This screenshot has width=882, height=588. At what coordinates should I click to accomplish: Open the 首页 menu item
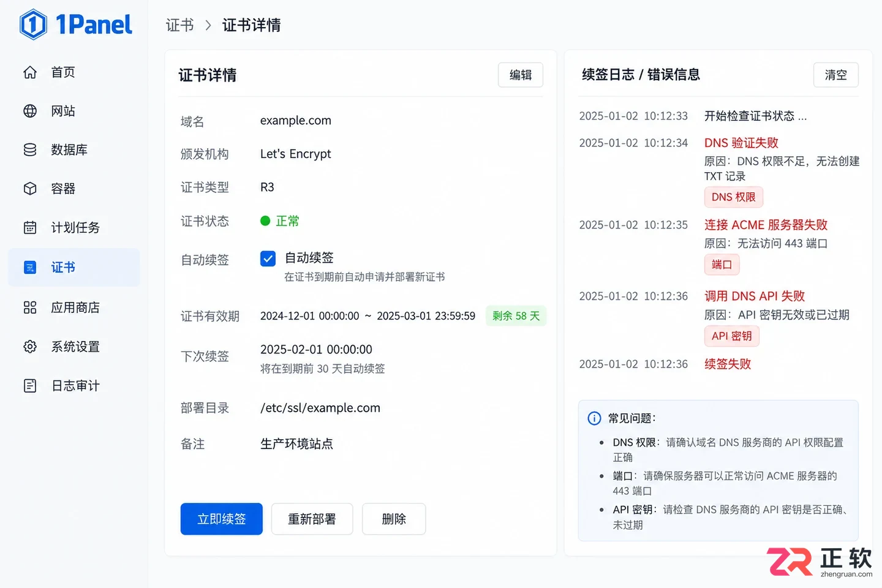[x=74, y=72]
